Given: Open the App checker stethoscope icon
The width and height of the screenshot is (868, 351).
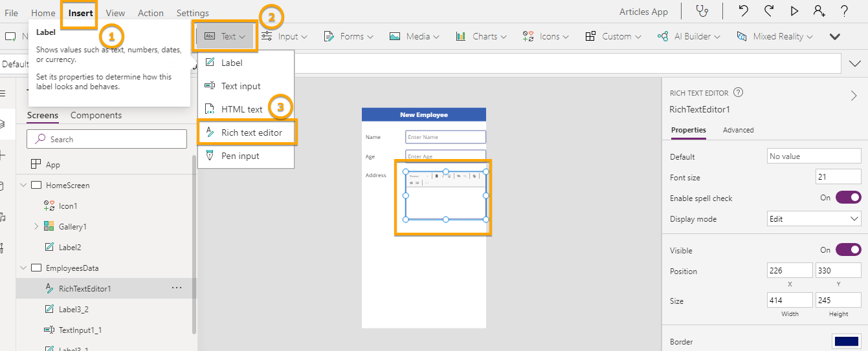Looking at the screenshot, I should (x=702, y=12).
